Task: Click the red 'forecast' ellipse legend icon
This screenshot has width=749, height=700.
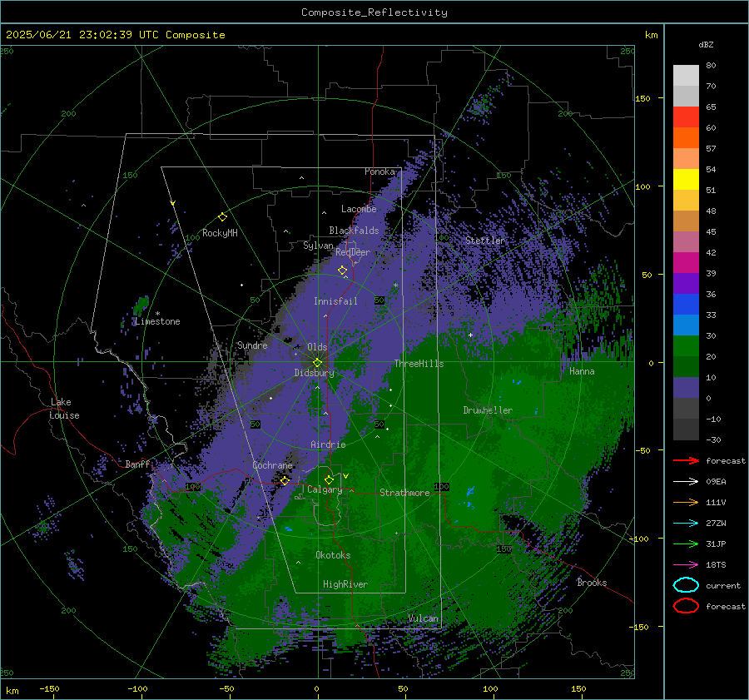Action: point(686,606)
